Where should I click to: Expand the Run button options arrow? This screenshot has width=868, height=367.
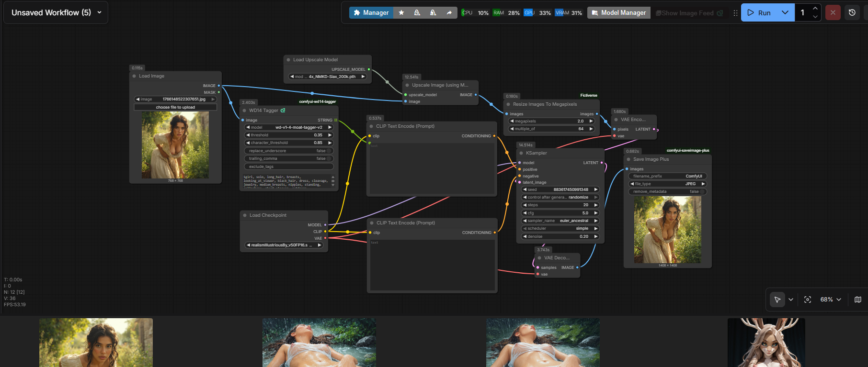coord(785,13)
